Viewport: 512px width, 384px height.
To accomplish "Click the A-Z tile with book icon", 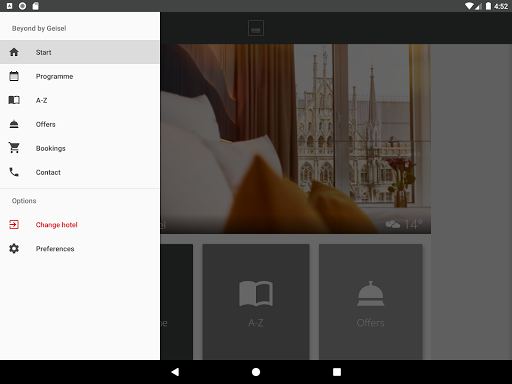I will 256,302.
